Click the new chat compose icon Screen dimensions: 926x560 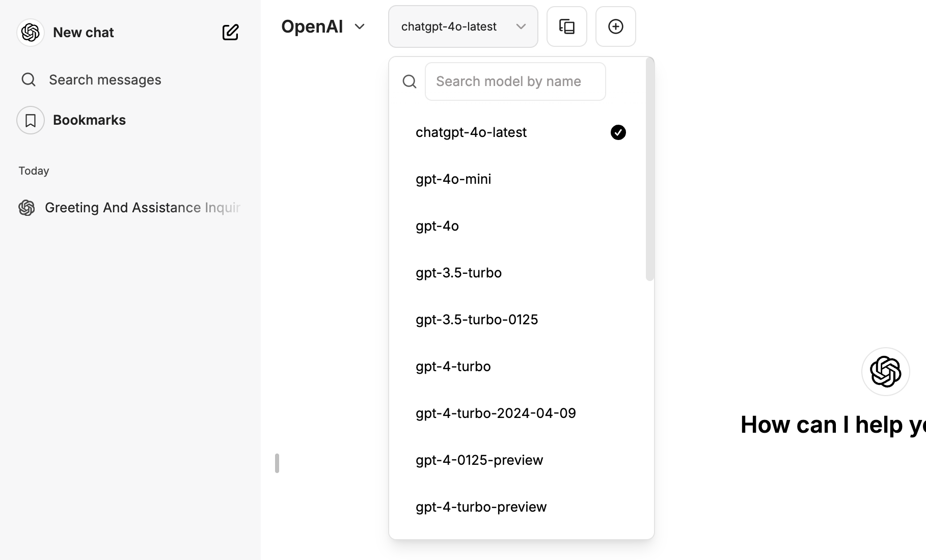pyautogui.click(x=230, y=32)
